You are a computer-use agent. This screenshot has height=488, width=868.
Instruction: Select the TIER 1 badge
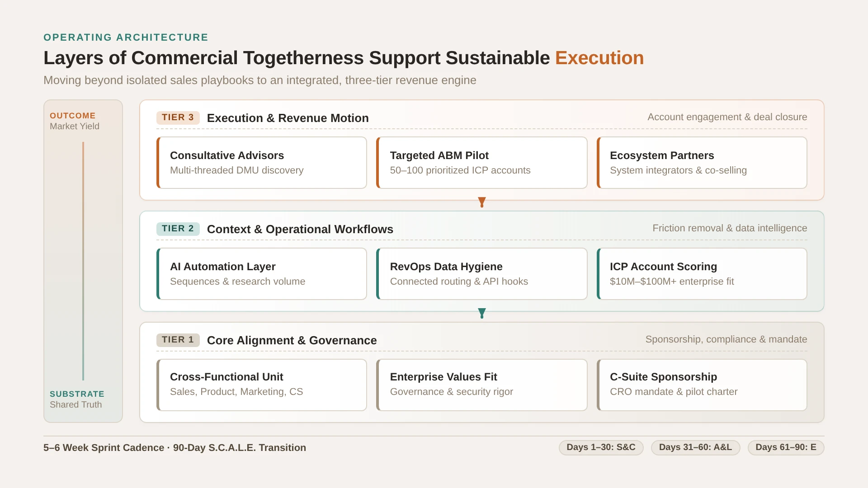[178, 340]
